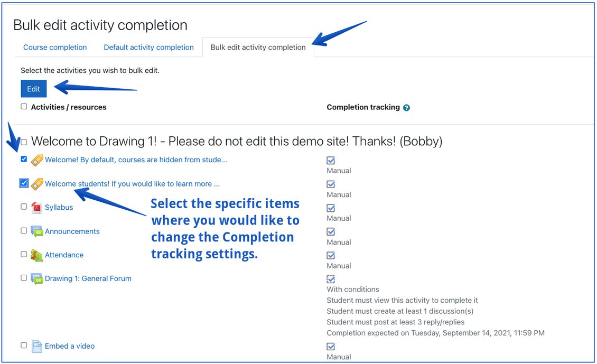Click the Drawing 1: General Forum icon
The width and height of the screenshot is (597, 364).
tap(36, 278)
